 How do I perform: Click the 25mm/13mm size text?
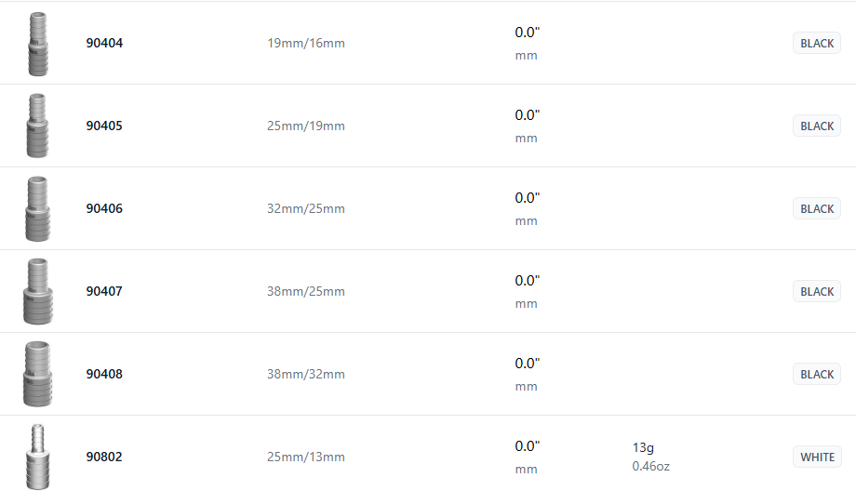(306, 457)
